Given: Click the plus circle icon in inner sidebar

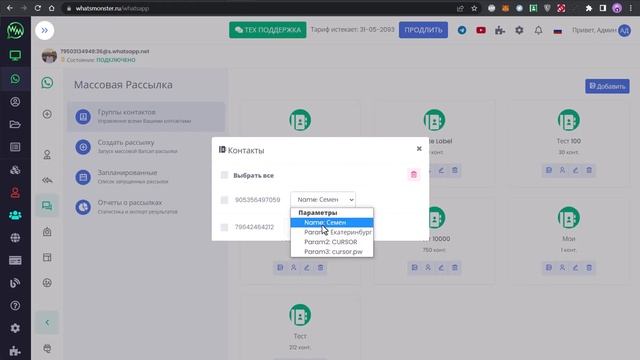Looking at the screenshot, I should tap(47, 114).
